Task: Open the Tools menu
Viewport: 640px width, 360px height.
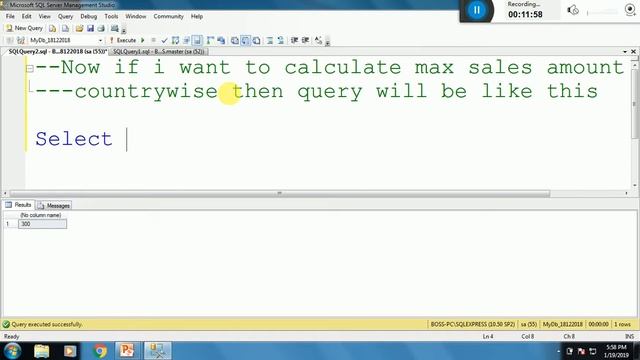Action: [111, 16]
